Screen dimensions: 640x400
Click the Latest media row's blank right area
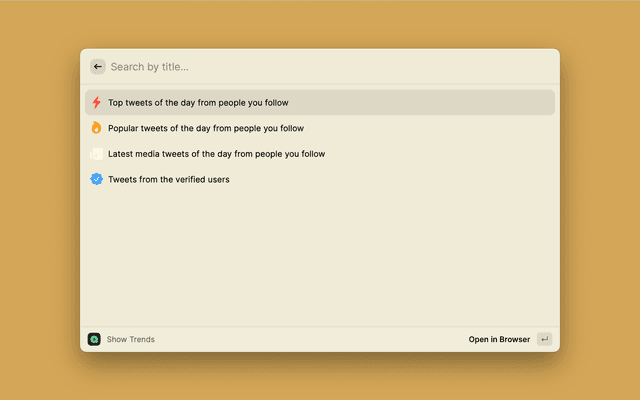pos(450,154)
